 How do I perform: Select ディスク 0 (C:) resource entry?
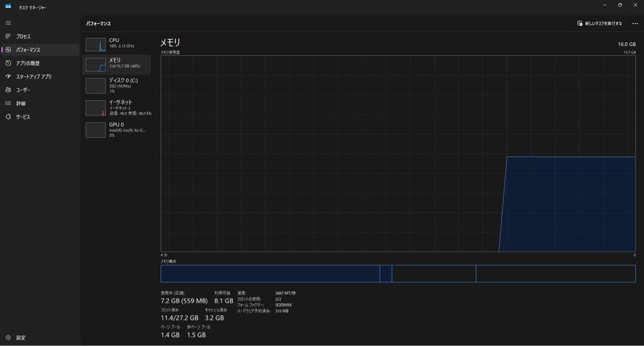(117, 85)
